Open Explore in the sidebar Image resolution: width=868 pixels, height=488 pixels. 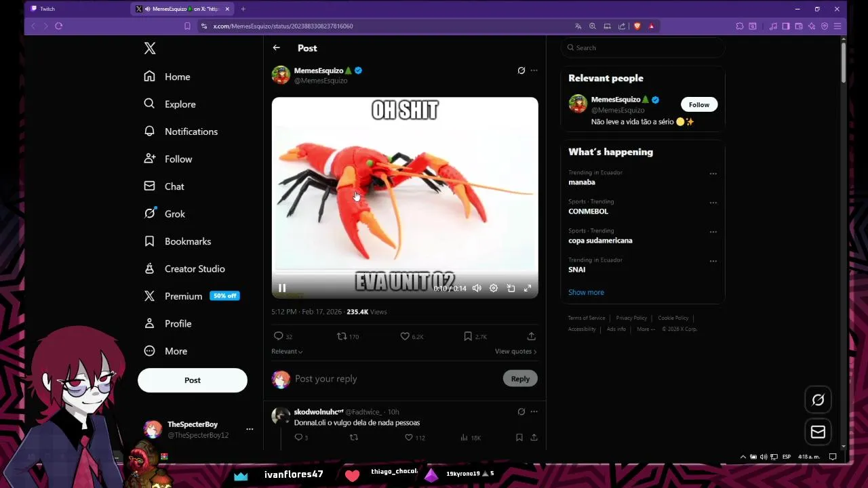[x=170, y=104]
